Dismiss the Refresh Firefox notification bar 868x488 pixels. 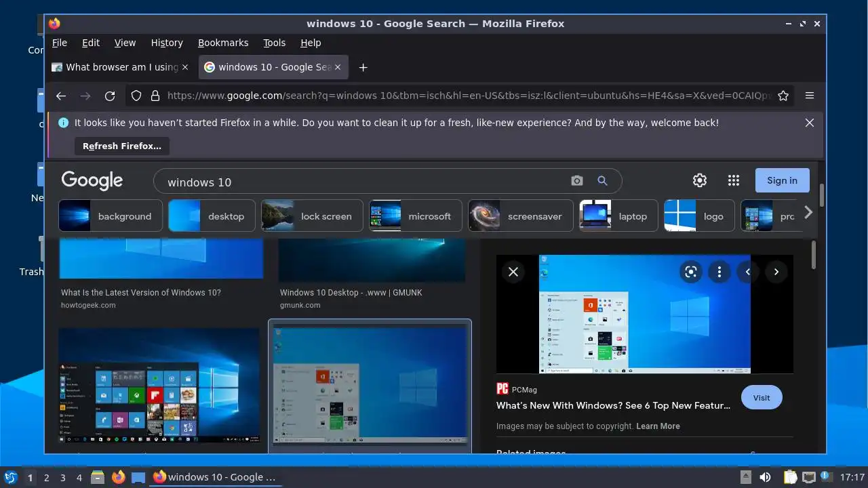coord(810,123)
